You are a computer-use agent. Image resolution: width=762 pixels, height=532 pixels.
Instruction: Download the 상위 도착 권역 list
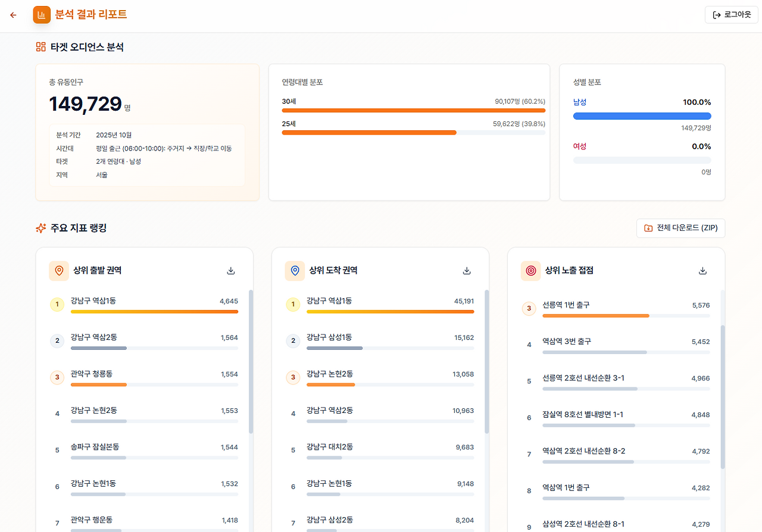(467, 271)
